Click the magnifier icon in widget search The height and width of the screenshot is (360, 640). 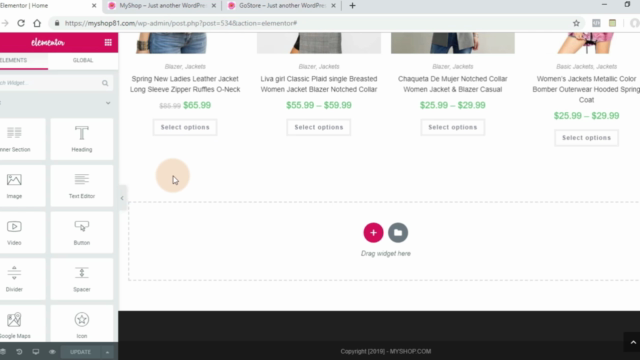105,83
